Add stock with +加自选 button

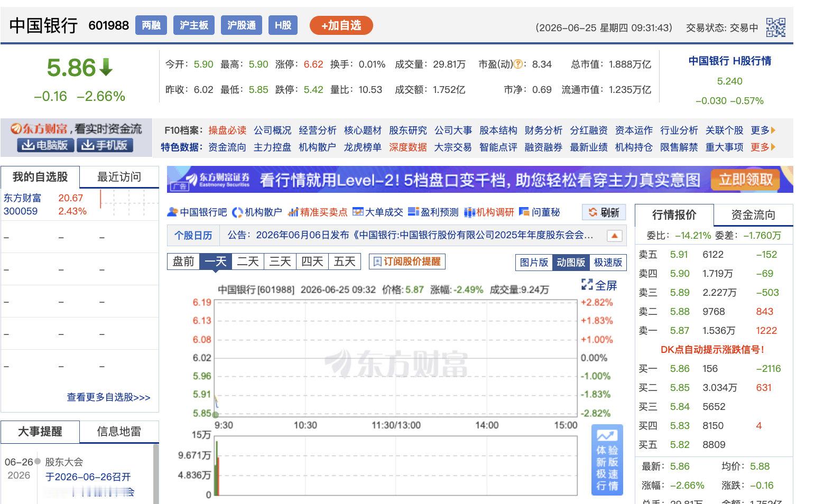341,25
